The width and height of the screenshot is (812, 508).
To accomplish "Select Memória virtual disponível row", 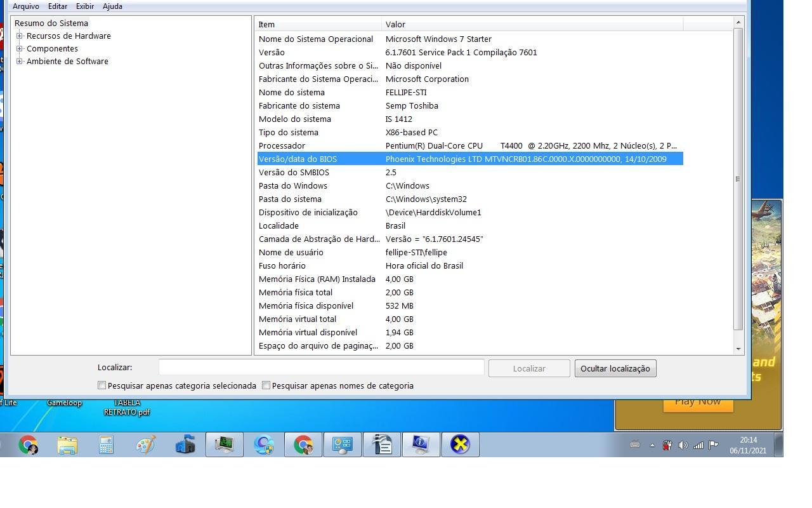I will tap(470, 332).
